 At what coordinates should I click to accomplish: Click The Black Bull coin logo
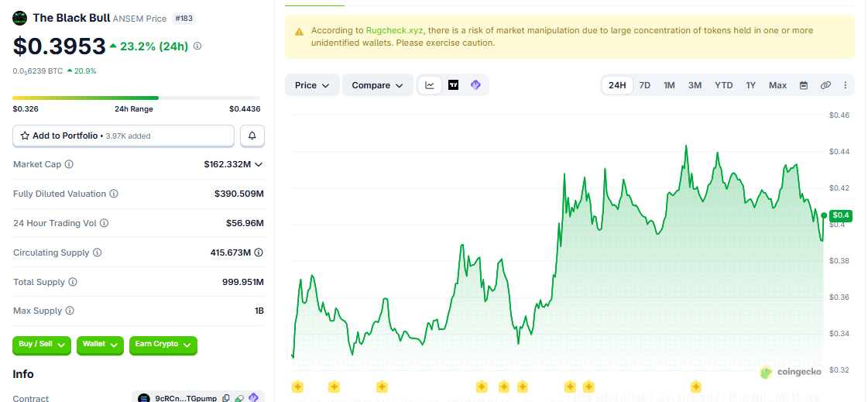(20, 19)
